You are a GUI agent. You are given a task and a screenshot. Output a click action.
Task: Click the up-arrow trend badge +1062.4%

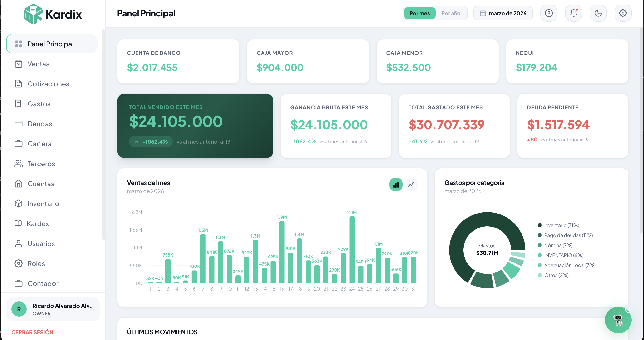point(151,141)
